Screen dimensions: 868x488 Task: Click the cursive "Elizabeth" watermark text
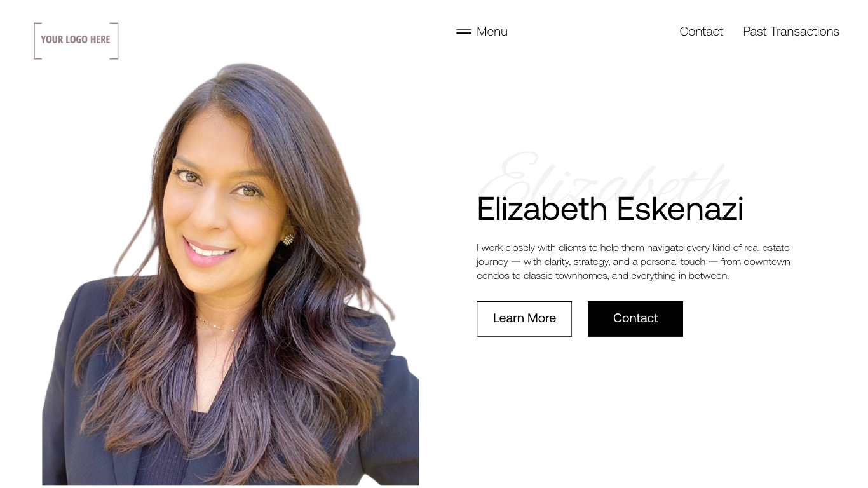click(607, 177)
